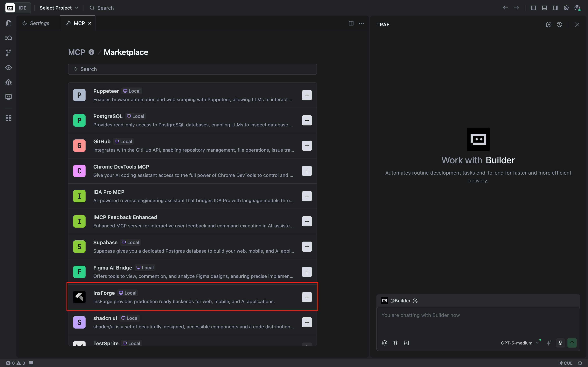Viewport: 588px width, 367px height.
Task: Open the Source Control panel icon
Action: 9,53
